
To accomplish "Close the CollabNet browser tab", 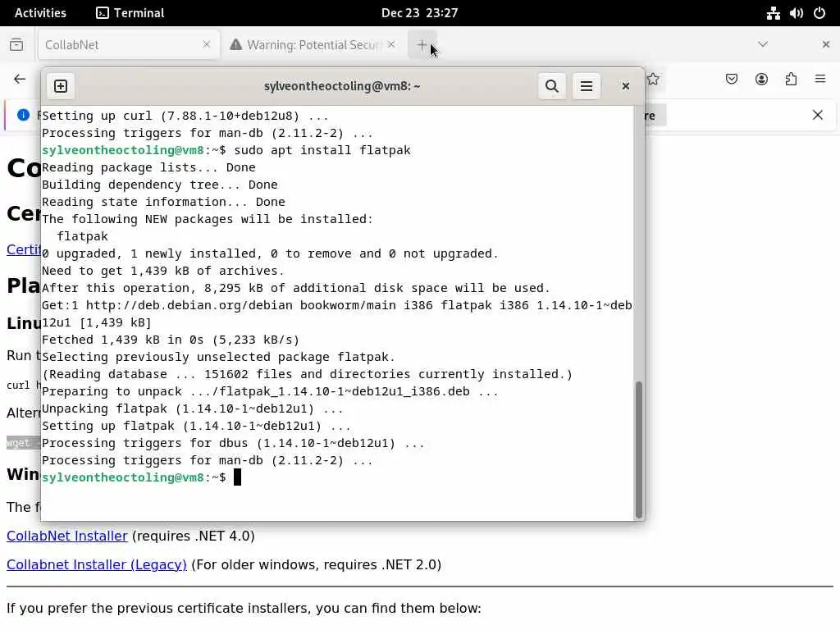I will coord(206,44).
